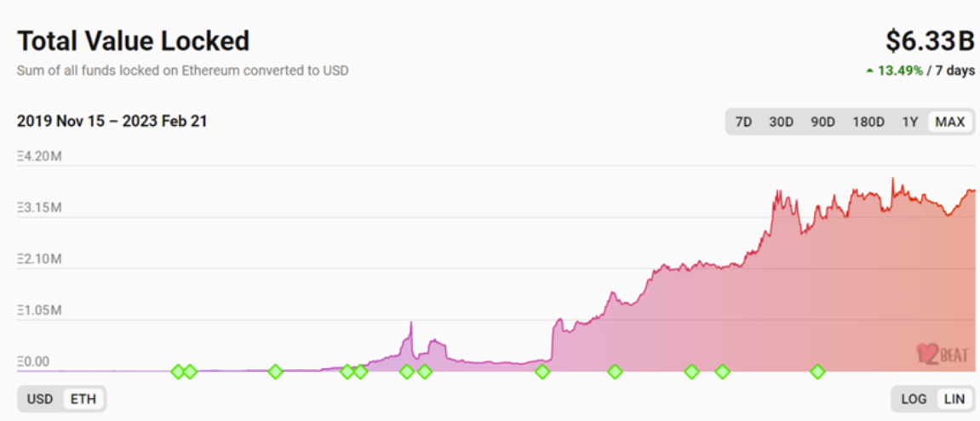This screenshot has height=421, width=980.
Task: Click milestone diamond at the sharp vertical jump
Action: click(x=542, y=372)
